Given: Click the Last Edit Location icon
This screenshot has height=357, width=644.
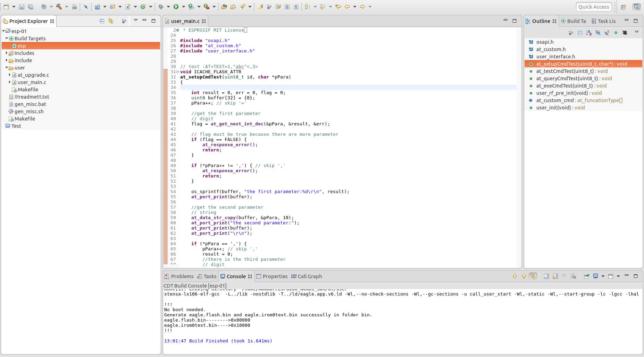Looking at the screenshot, I should (x=338, y=7).
